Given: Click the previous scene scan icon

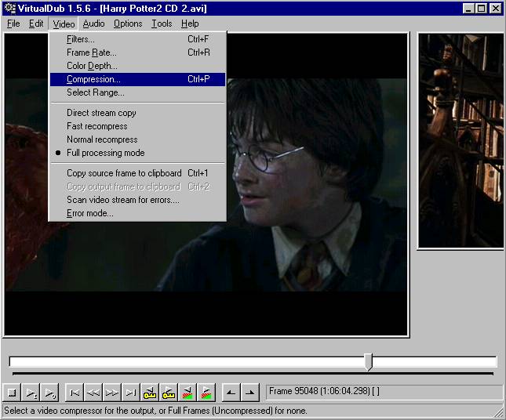Looking at the screenshot, I should coord(187,392).
